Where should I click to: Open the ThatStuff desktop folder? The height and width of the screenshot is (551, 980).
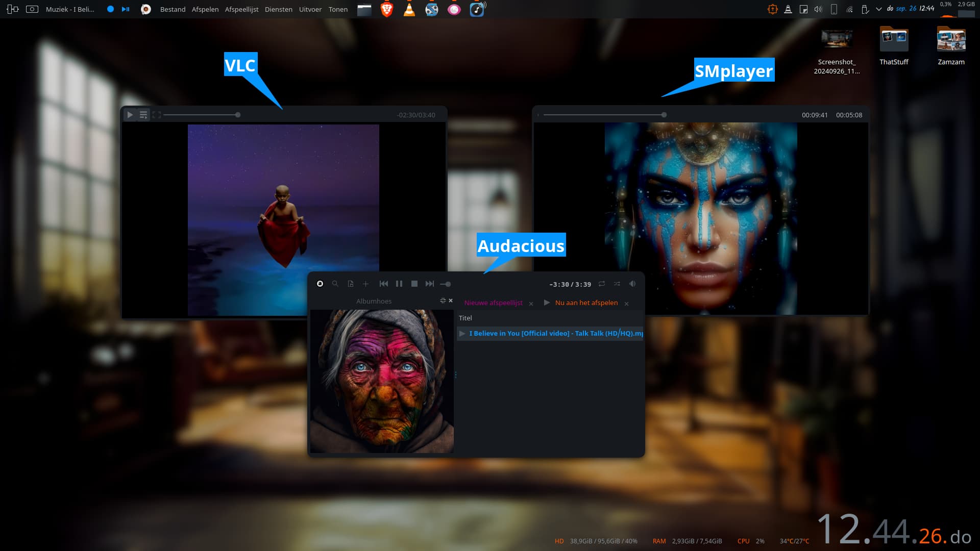click(x=894, y=46)
